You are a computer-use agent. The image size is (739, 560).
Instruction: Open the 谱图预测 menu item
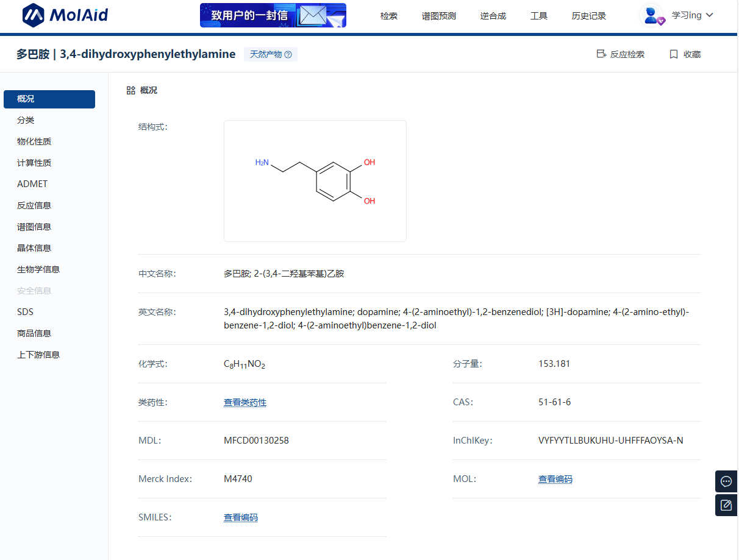438,16
